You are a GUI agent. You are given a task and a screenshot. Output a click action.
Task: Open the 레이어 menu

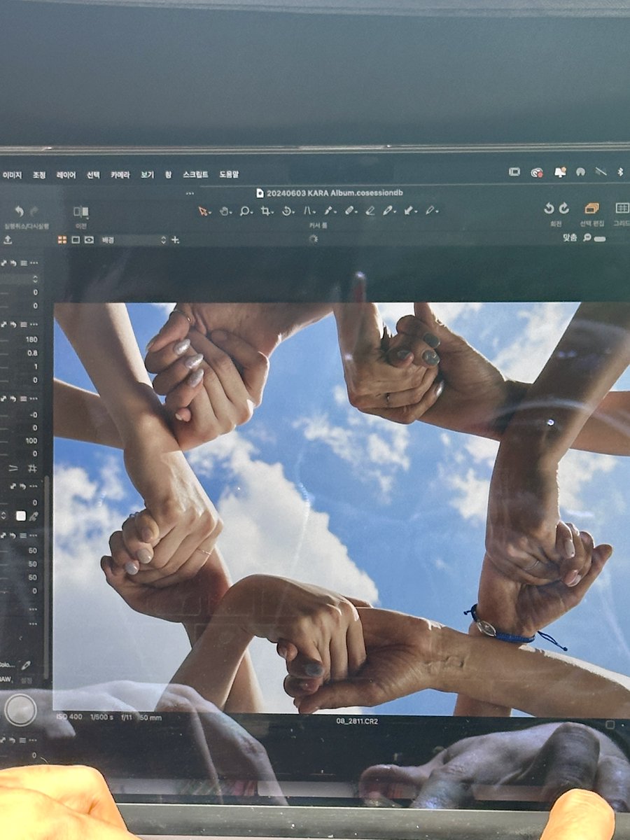click(x=66, y=174)
